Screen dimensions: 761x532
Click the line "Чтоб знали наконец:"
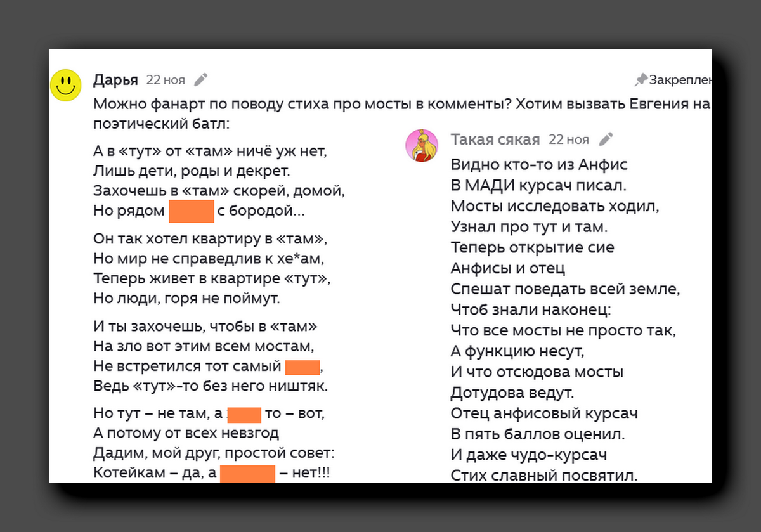pyautogui.click(x=531, y=310)
